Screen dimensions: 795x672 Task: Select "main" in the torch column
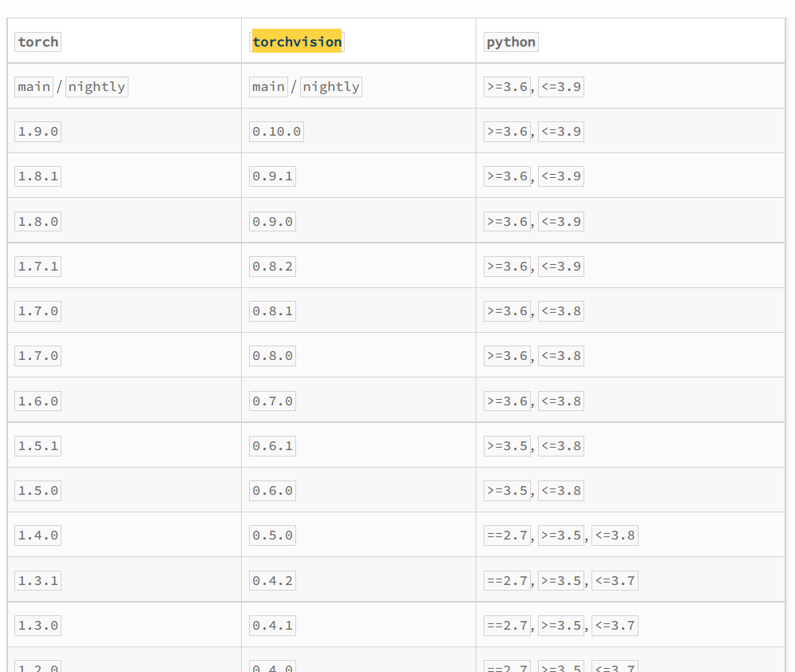click(x=34, y=87)
